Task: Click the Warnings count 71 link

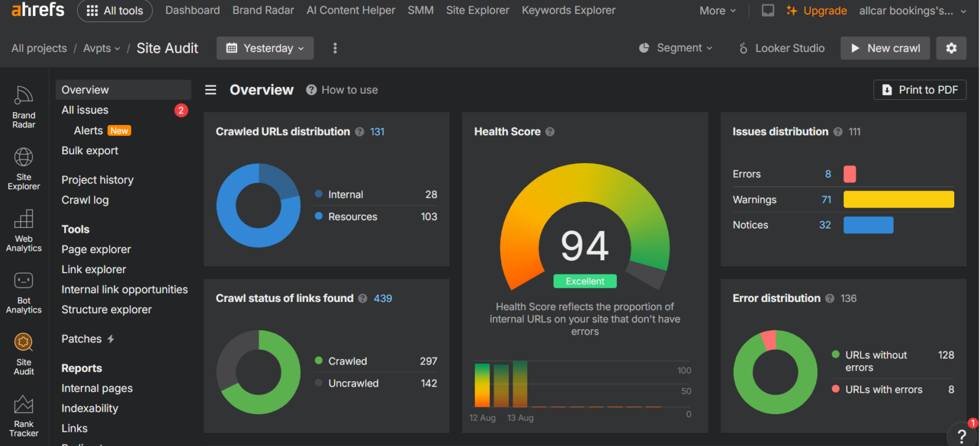Action: (x=826, y=200)
